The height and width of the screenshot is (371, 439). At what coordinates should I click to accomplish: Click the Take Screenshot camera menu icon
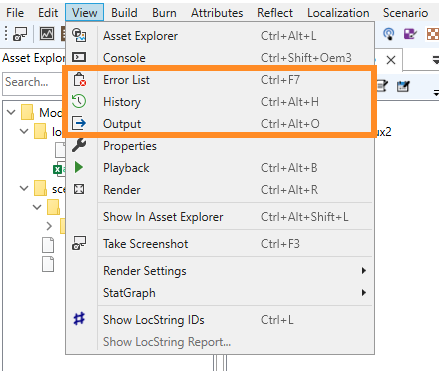[79, 243]
